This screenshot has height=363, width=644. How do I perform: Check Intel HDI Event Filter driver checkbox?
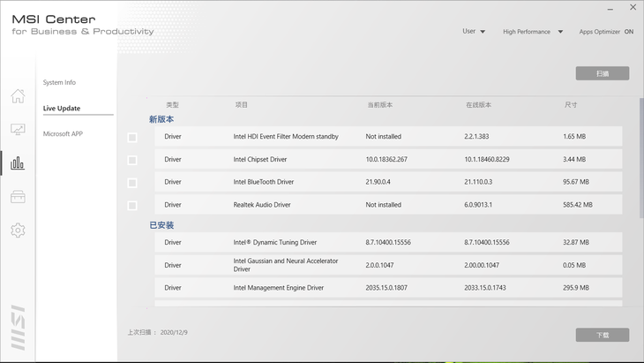132,138
